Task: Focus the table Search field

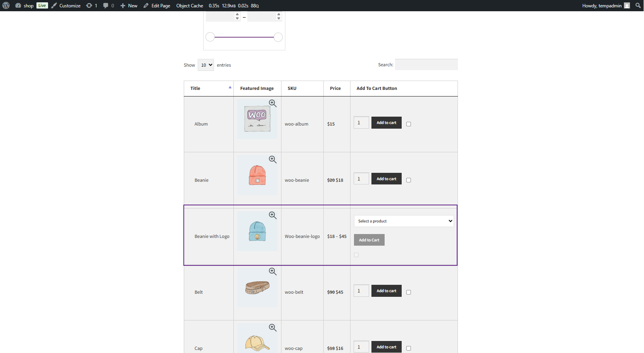Action: [x=426, y=65]
